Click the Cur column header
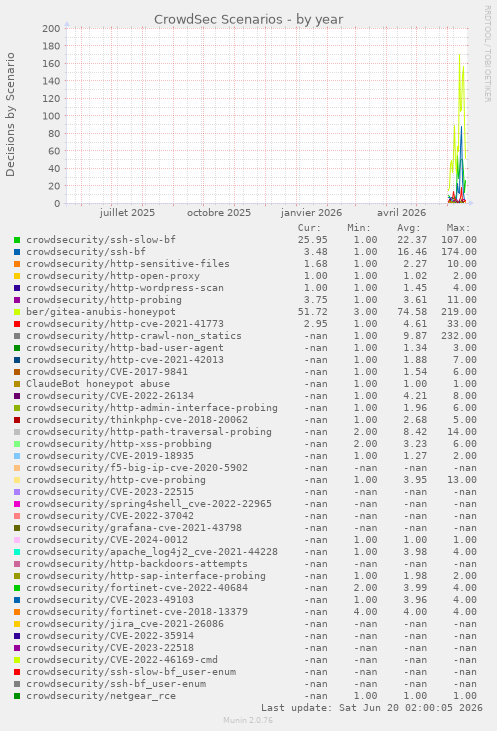The image size is (497, 731). pyautogui.click(x=310, y=228)
